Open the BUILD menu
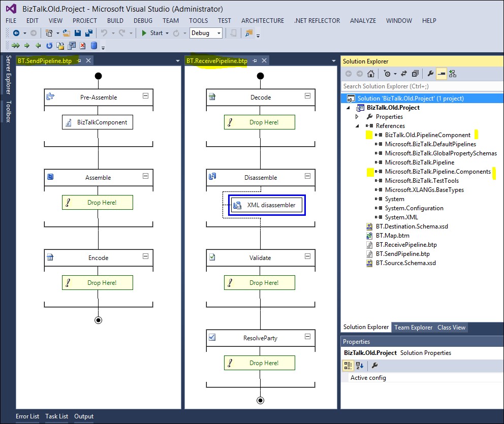The width and height of the screenshot is (504, 424). 115,20
